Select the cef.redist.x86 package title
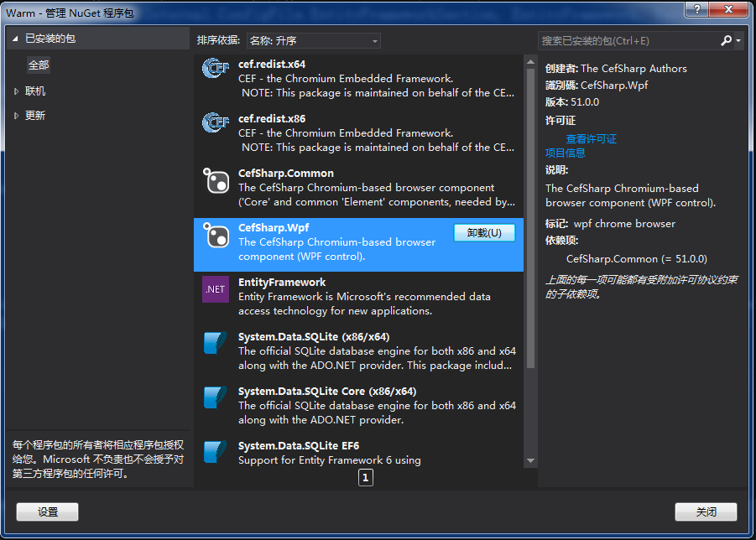 272,118
